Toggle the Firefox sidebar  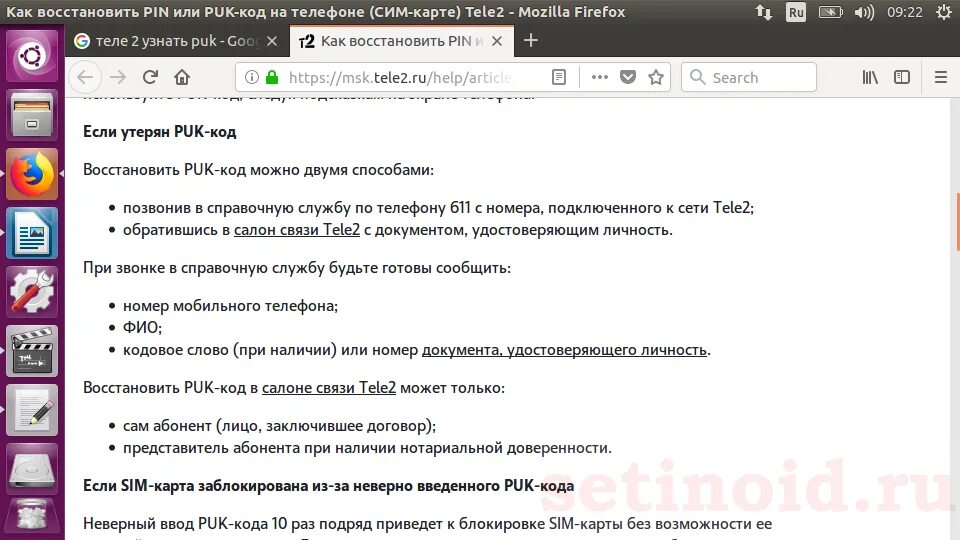coord(902,77)
